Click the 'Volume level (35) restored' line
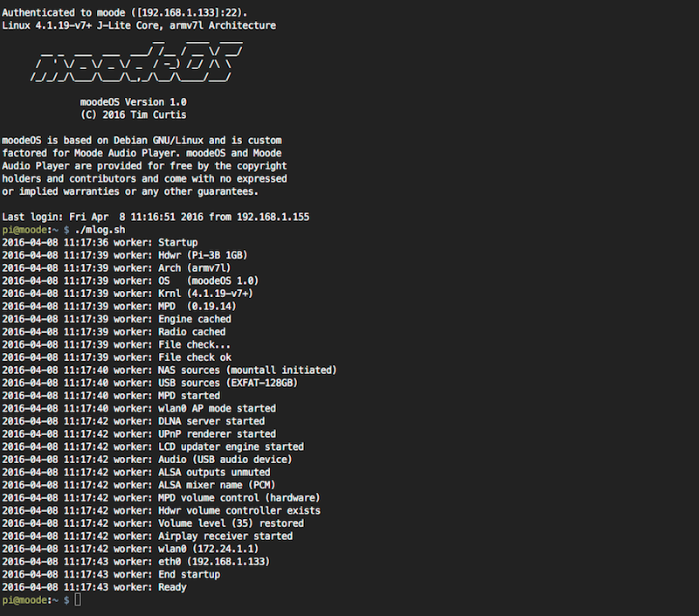The image size is (699, 616). [153, 523]
